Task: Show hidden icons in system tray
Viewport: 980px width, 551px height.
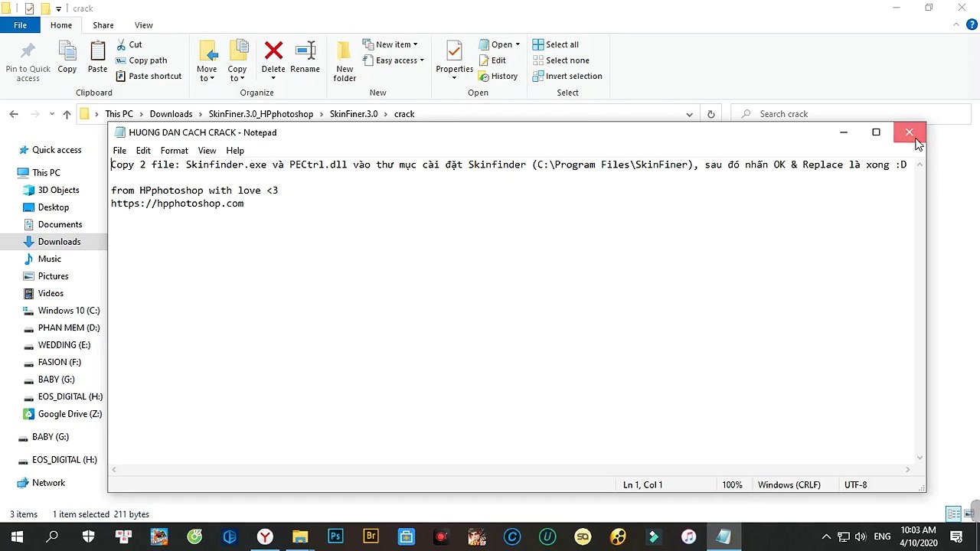Action: [x=826, y=536]
